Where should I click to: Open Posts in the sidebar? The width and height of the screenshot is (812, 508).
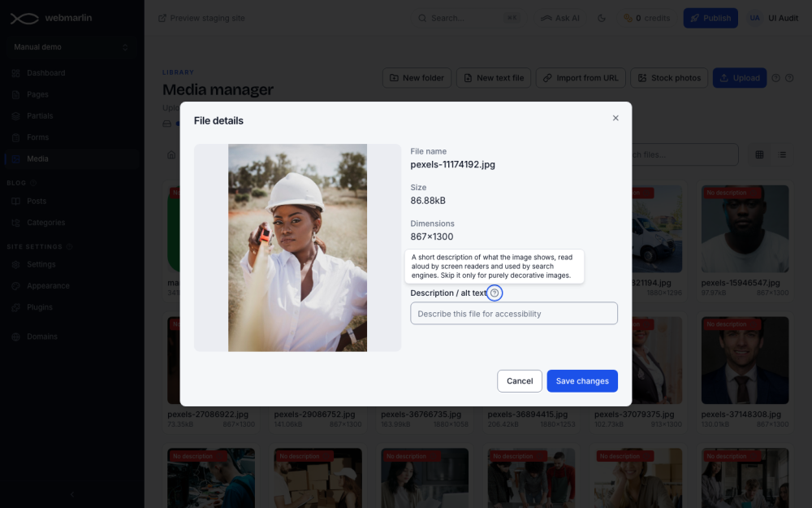(x=71, y=201)
